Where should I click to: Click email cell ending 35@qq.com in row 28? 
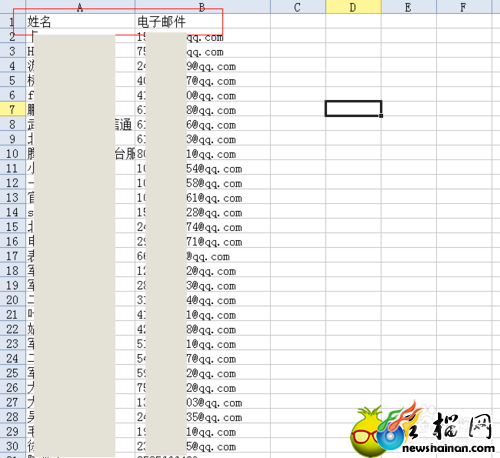tap(203, 417)
